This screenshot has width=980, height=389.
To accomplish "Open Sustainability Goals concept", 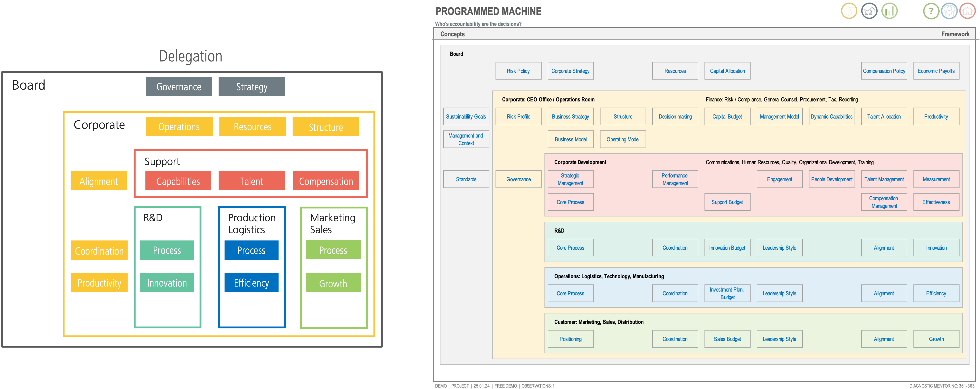I will [466, 116].
